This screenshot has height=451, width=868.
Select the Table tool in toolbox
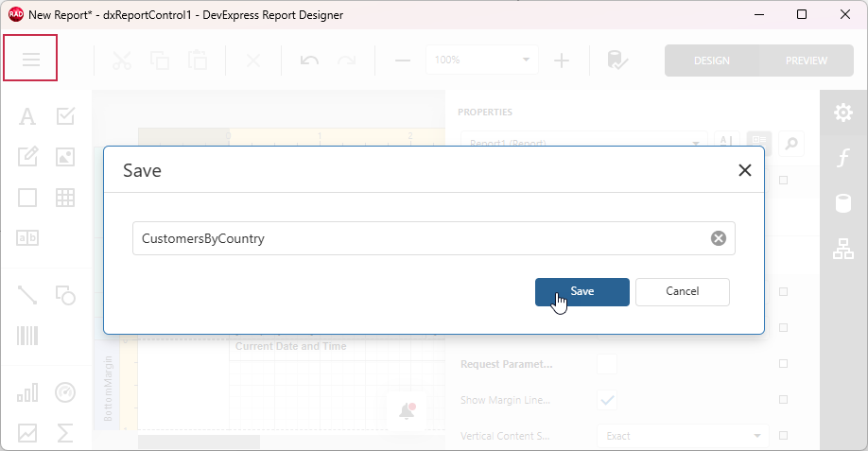click(x=65, y=198)
